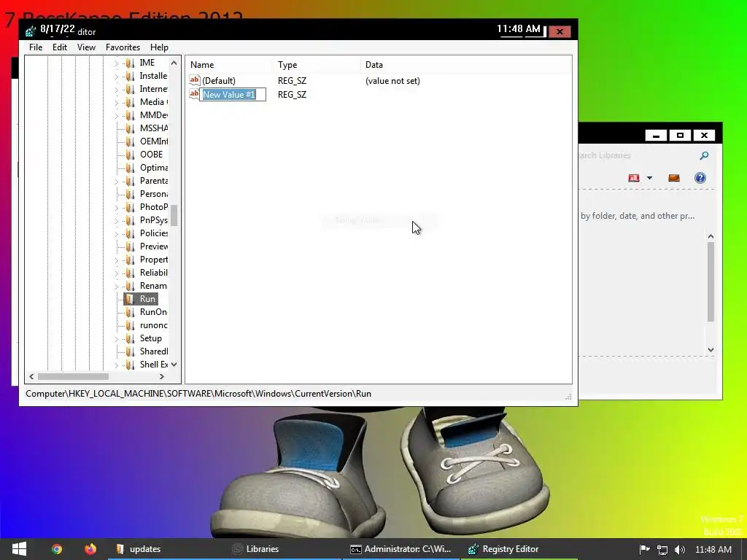
Task: Click the Registry Editor title bar icon
Action: coord(31,31)
